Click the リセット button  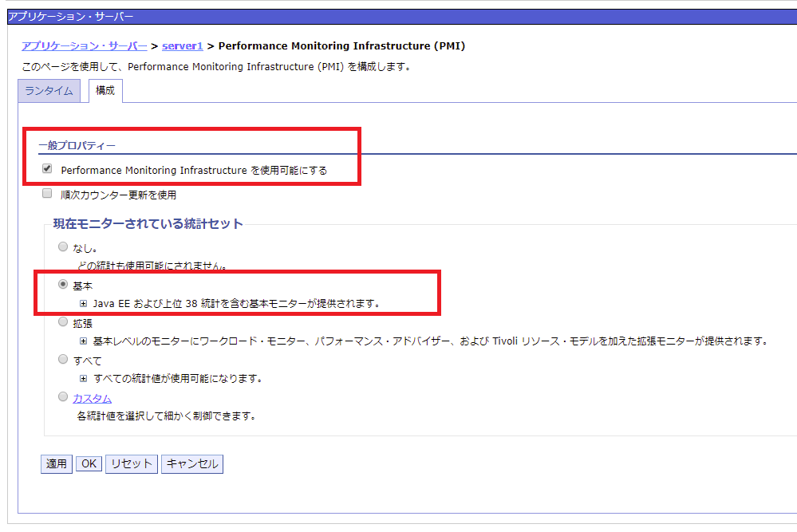point(132,464)
